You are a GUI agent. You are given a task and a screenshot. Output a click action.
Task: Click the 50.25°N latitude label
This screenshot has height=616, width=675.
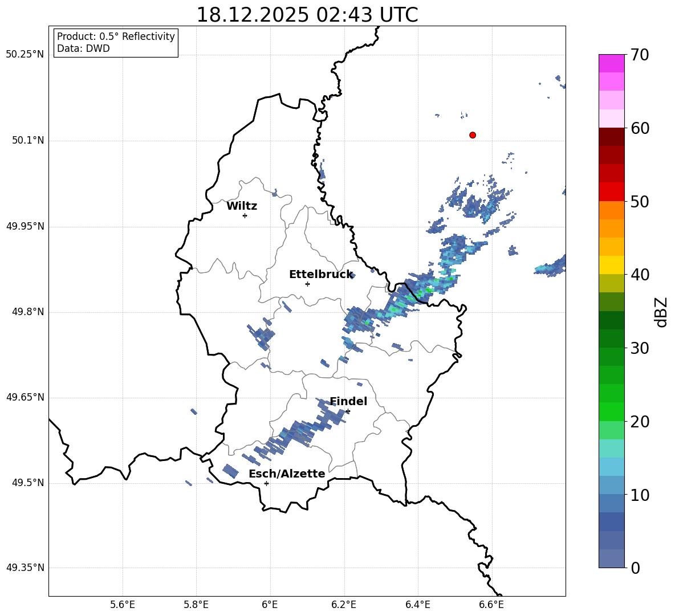[x=25, y=55]
